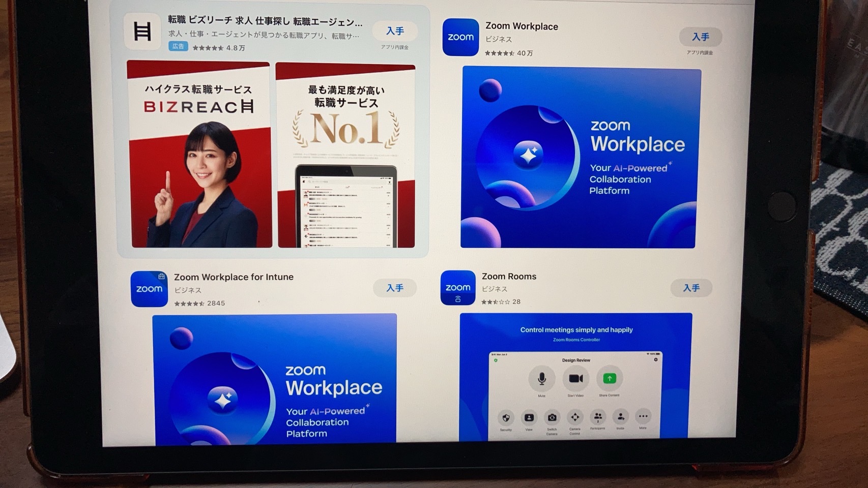Tap the settings gear in Design Review preview
Image resolution: width=868 pixels, height=488 pixels.
pos(656,359)
